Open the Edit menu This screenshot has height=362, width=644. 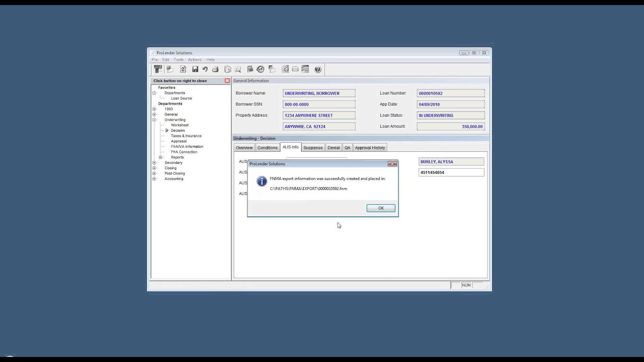pos(166,60)
